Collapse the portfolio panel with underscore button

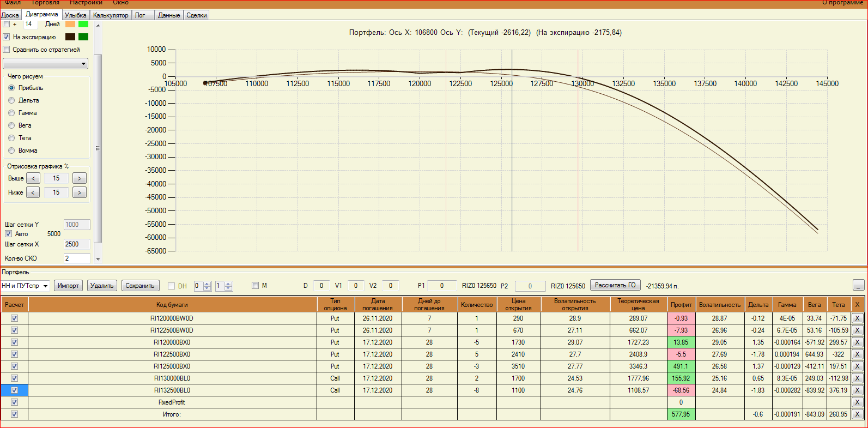coord(858,285)
